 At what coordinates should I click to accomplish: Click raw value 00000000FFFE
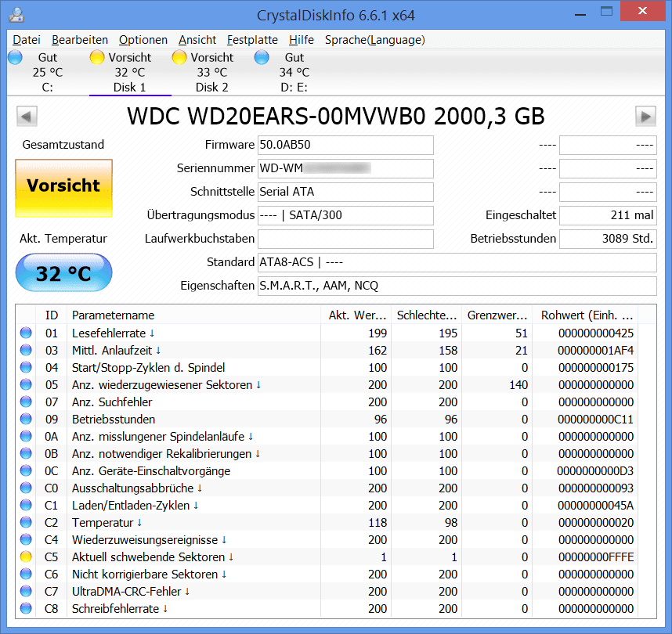(x=596, y=557)
